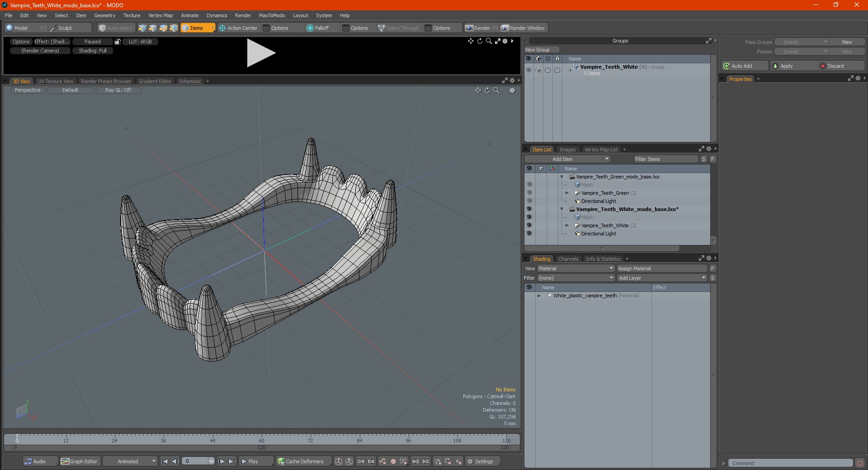Open the Add Layer dropdown
Viewport: 868px width, 470px height.
[662, 278]
